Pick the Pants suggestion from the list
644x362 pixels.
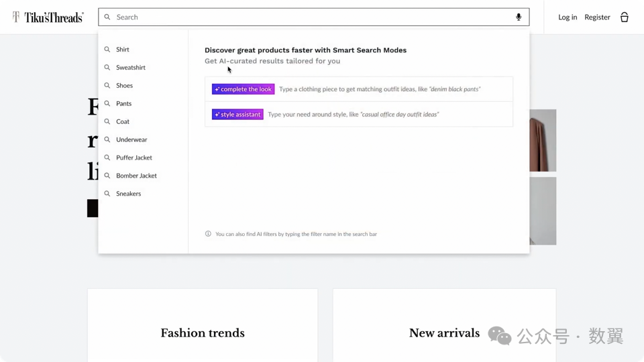[x=123, y=104]
